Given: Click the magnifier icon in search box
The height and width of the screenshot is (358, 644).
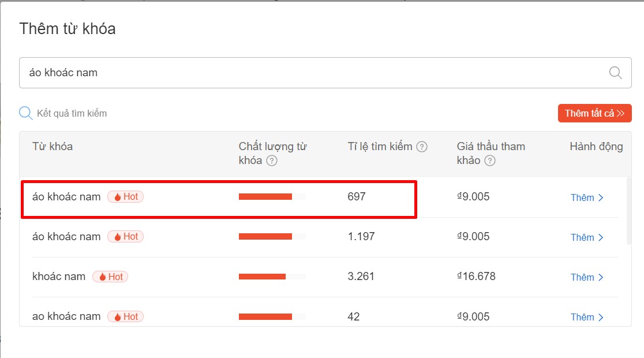Looking at the screenshot, I should coord(616,73).
